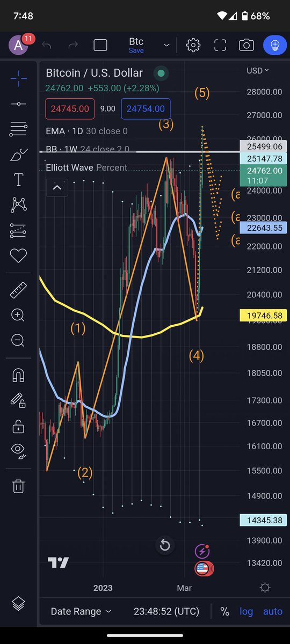Image resolution: width=290 pixels, height=644 pixels.
Task: Click the 14345.38 price label
Action: (x=264, y=520)
